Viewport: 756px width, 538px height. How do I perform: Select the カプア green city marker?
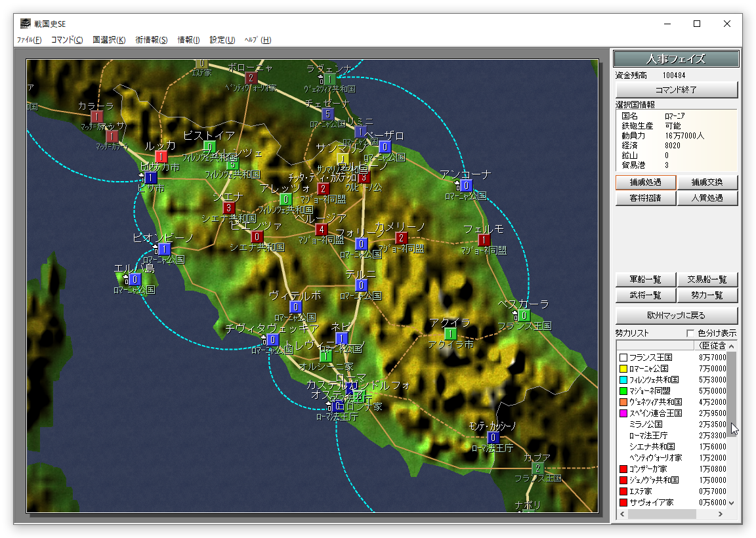click(x=537, y=468)
